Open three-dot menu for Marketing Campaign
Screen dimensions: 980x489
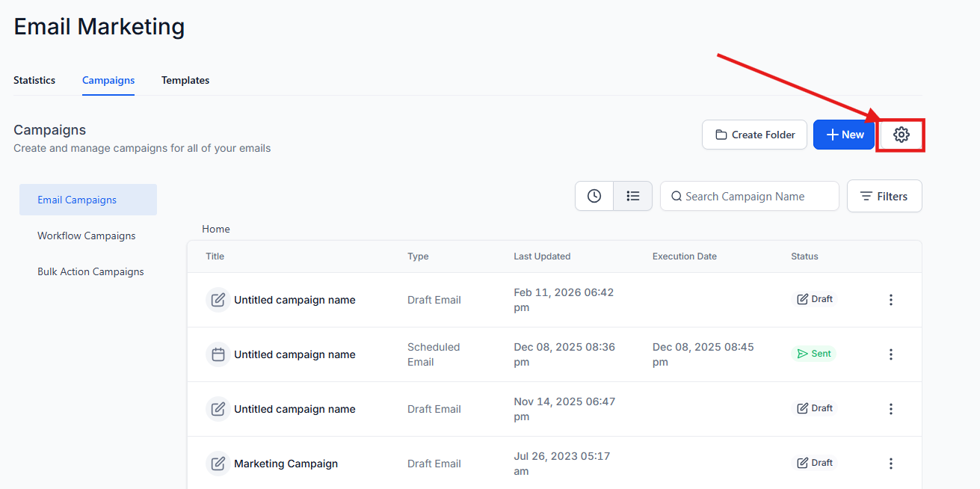890,464
